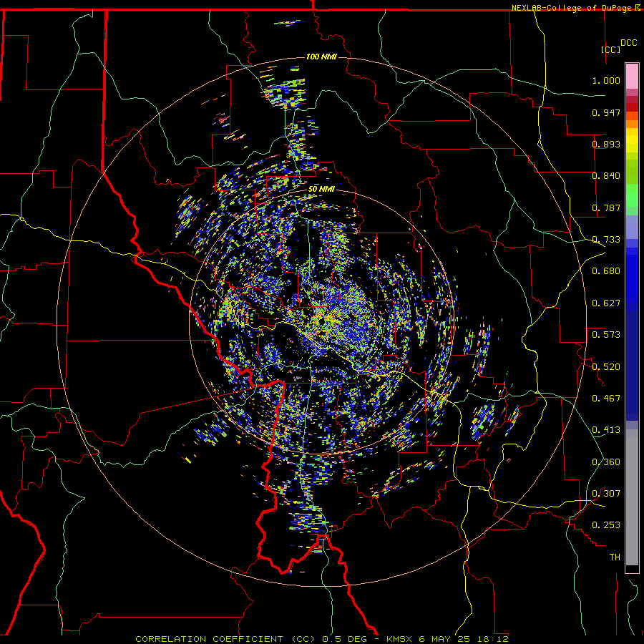Viewport: 644px width, 644px height.
Task: Click the 0.947 legend value
Action: 606,112
